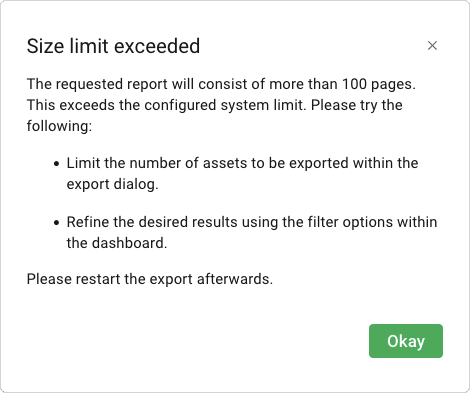Click the word 'afterwards.' in last line
This screenshot has height=393, width=470.
pos(235,279)
